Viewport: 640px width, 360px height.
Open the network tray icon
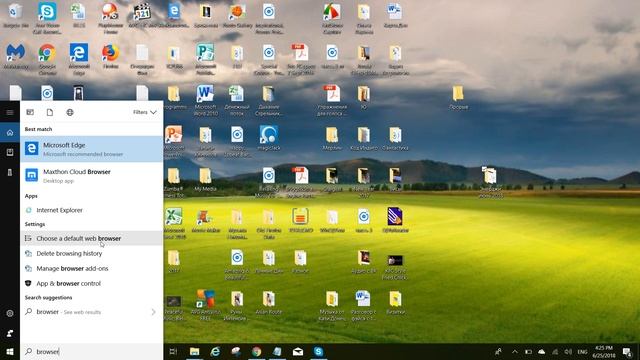(x=555, y=351)
